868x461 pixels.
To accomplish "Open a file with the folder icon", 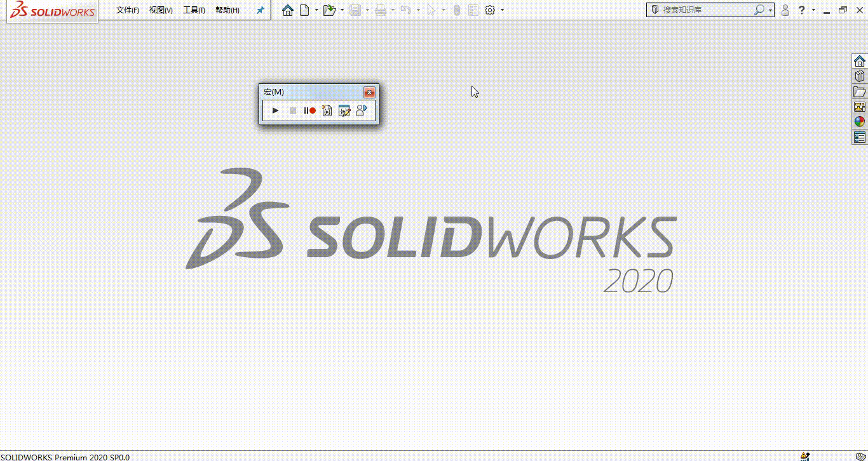I will click(329, 10).
